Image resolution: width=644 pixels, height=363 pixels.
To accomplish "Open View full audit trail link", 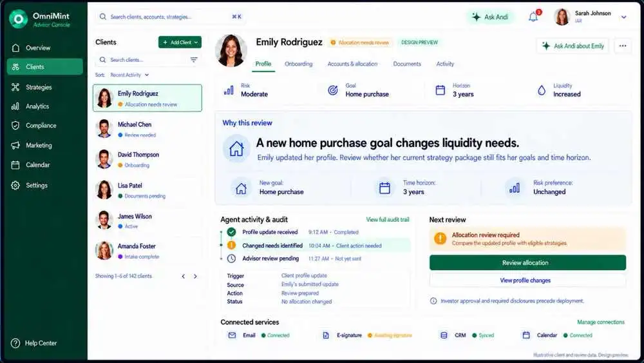I will pyautogui.click(x=388, y=219).
